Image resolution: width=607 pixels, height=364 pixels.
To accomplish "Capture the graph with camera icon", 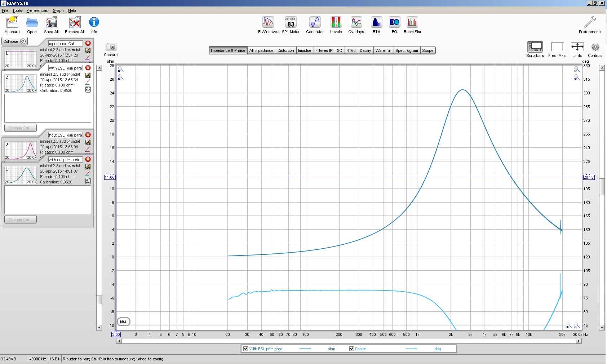I will pos(111,47).
